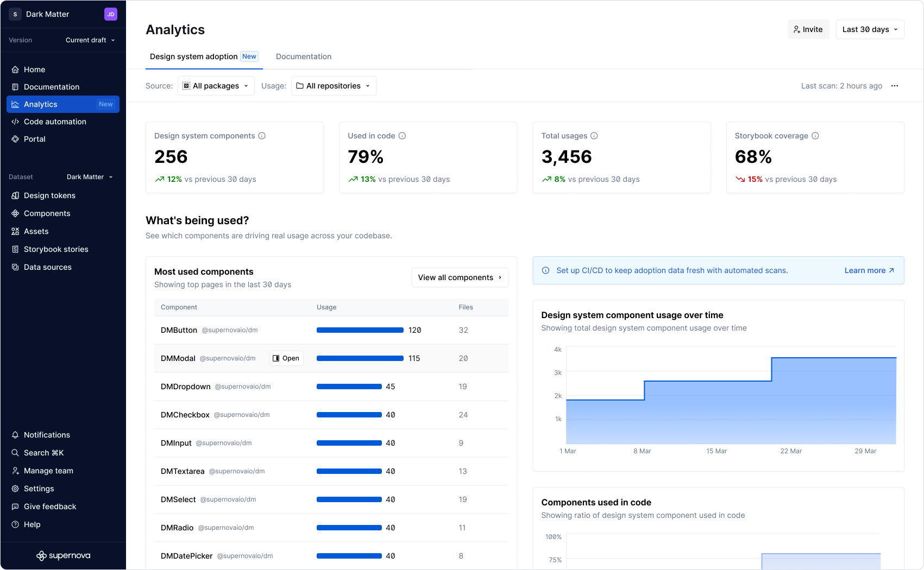
Task: Click the Search magnifier icon
Action: click(15, 453)
